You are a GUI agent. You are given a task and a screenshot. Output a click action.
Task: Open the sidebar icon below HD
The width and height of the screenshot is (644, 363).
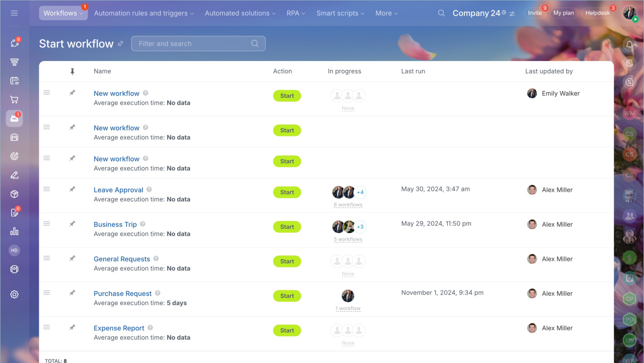[14, 269]
